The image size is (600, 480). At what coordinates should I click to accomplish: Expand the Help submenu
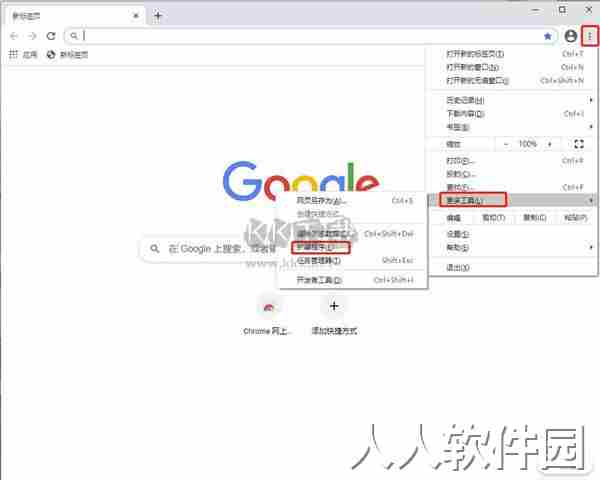click(x=513, y=248)
